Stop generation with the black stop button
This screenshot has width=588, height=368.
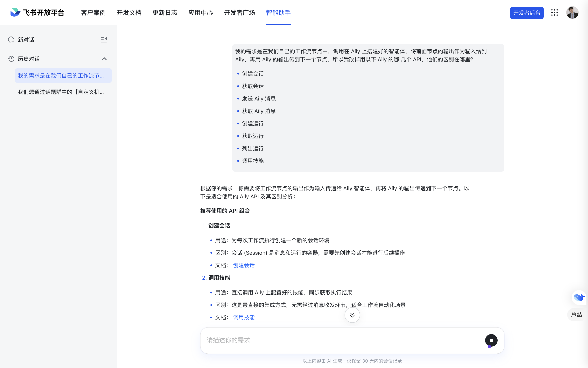click(491, 340)
